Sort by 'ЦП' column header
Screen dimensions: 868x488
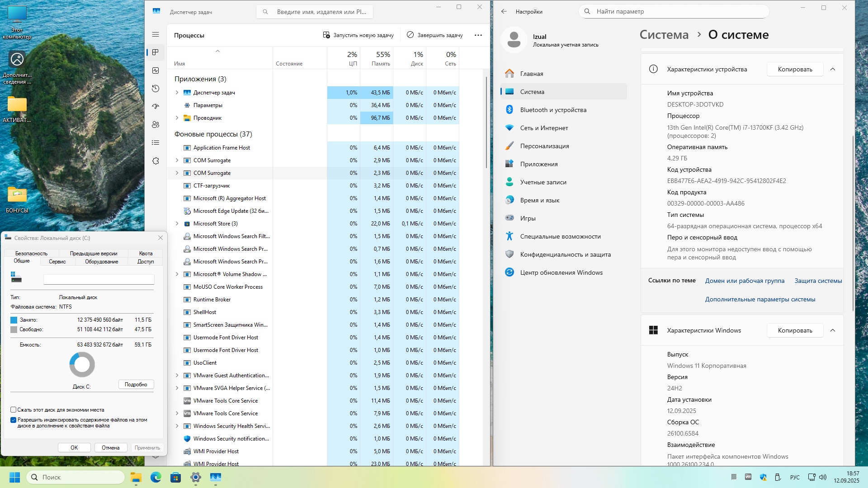click(344, 58)
